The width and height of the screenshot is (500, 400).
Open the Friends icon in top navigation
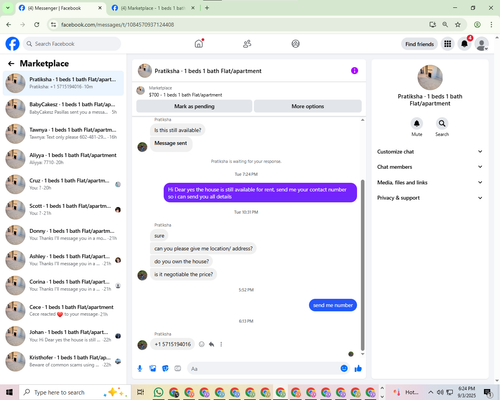point(247,44)
